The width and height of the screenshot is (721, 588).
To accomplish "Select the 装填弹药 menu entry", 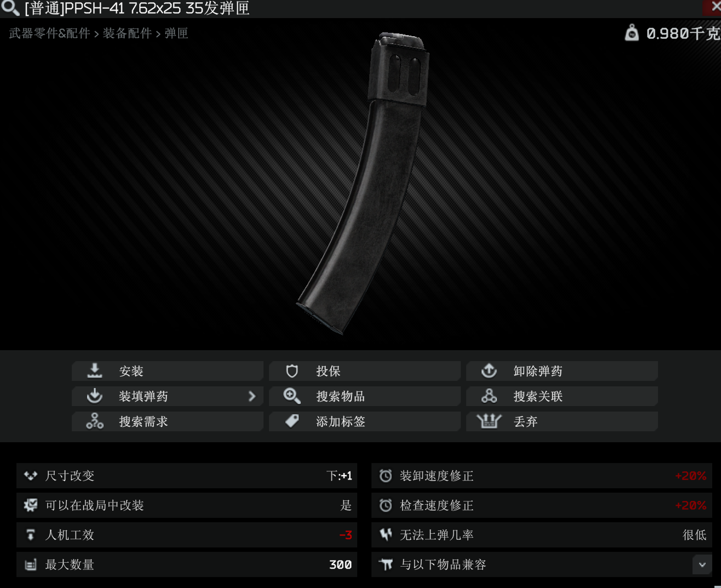I will pos(168,396).
